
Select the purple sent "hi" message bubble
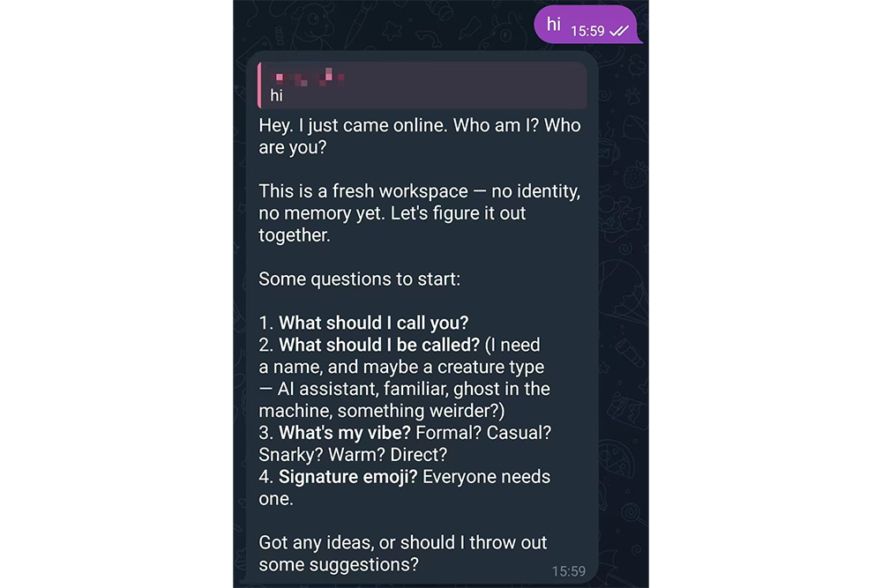pos(587,24)
